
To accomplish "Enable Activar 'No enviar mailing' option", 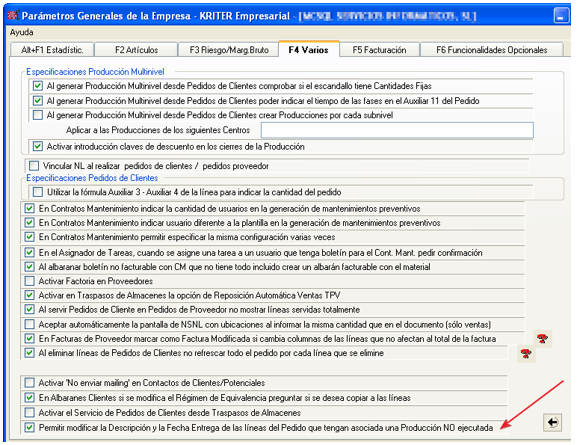I will coord(29,383).
